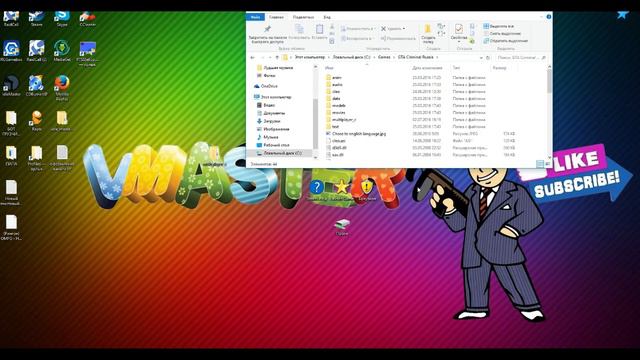The width and height of the screenshot is (640, 360).
Task: Click Deselect all (Снять выделение) in ribbon
Action: [502, 33]
